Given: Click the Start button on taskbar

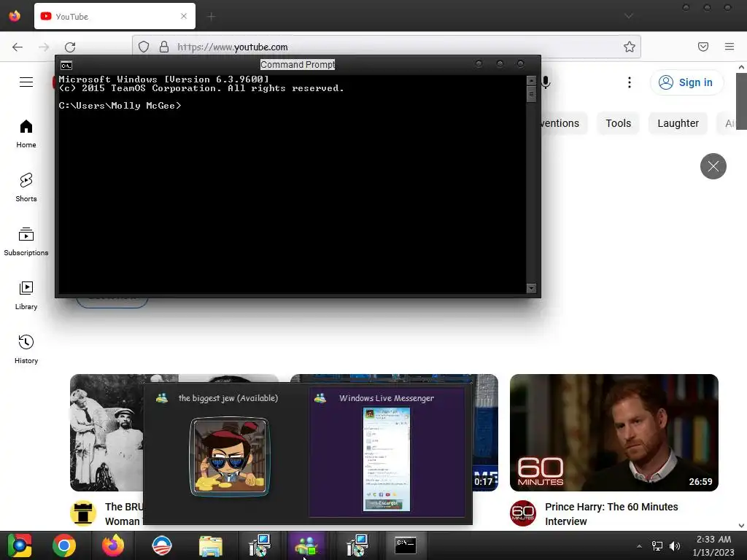Looking at the screenshot, I should pyautogui.click(x=19, y=545).
